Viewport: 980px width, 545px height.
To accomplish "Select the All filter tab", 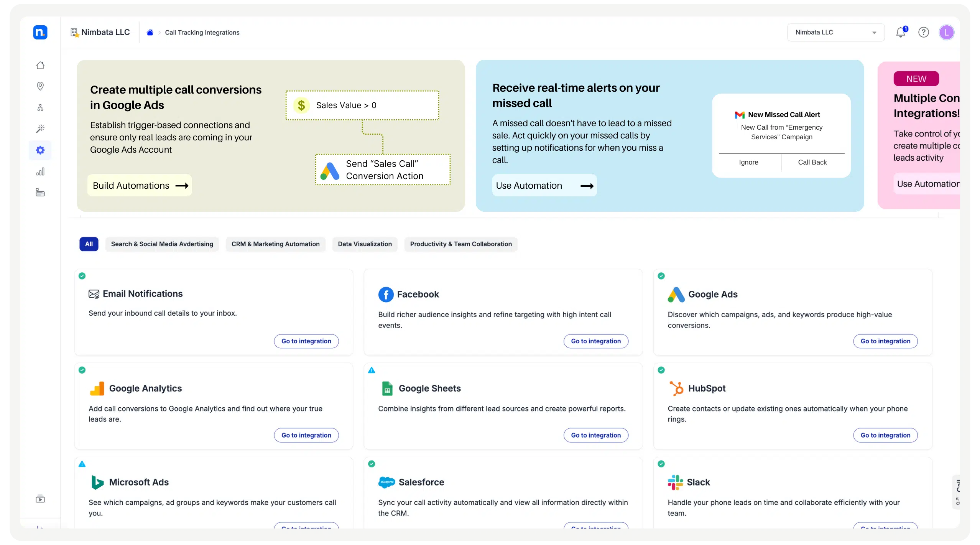I will coord(89,244).
